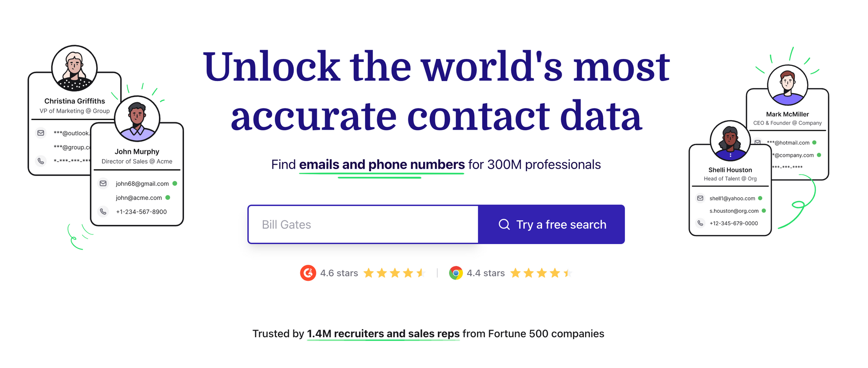Click John Murphy's avatar picture

[x=137, y=119]
